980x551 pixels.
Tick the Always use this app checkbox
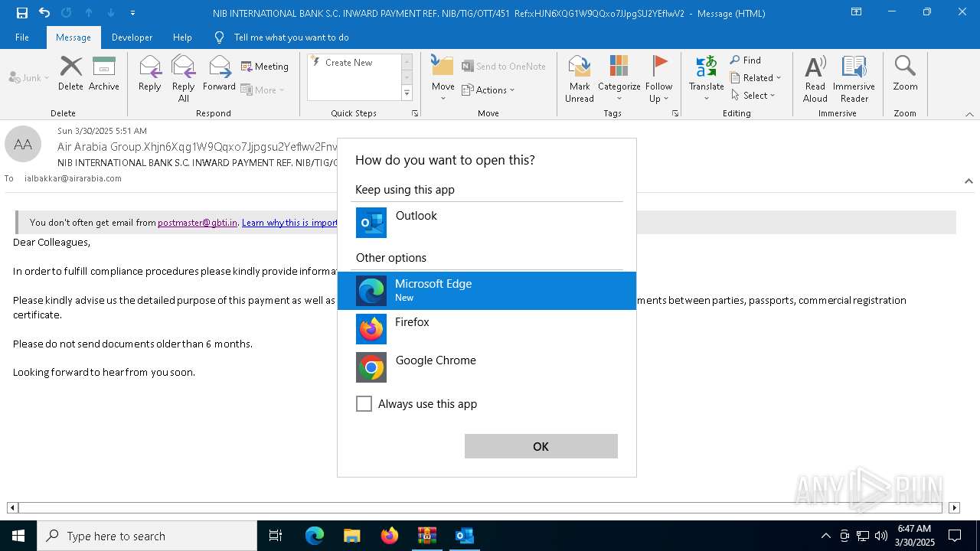click(x=364, y=404)
